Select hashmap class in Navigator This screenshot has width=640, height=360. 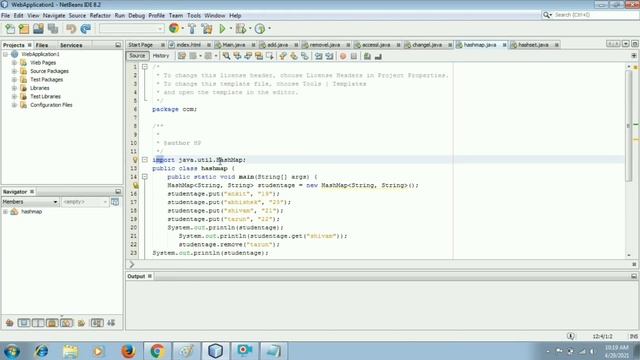click(31, 211)
